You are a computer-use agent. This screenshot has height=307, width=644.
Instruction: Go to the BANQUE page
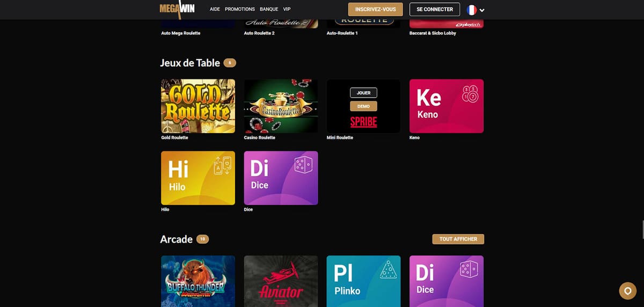(x=269, y=9)
